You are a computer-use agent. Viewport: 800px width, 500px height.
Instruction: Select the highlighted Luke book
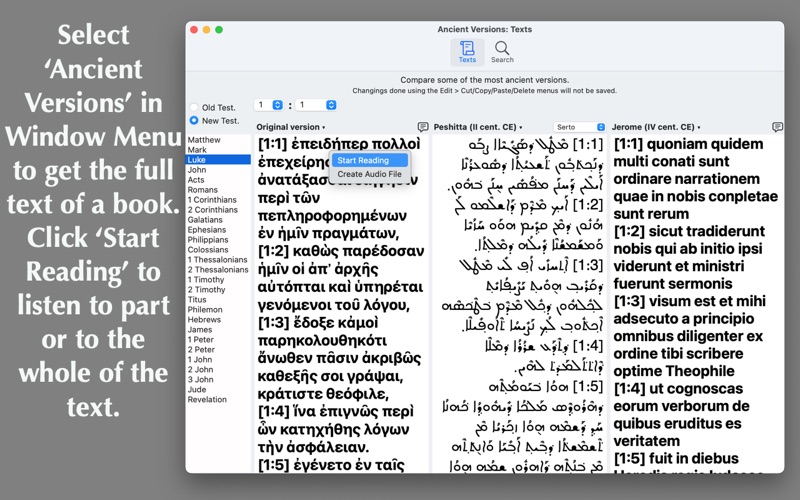pos(218,160)
